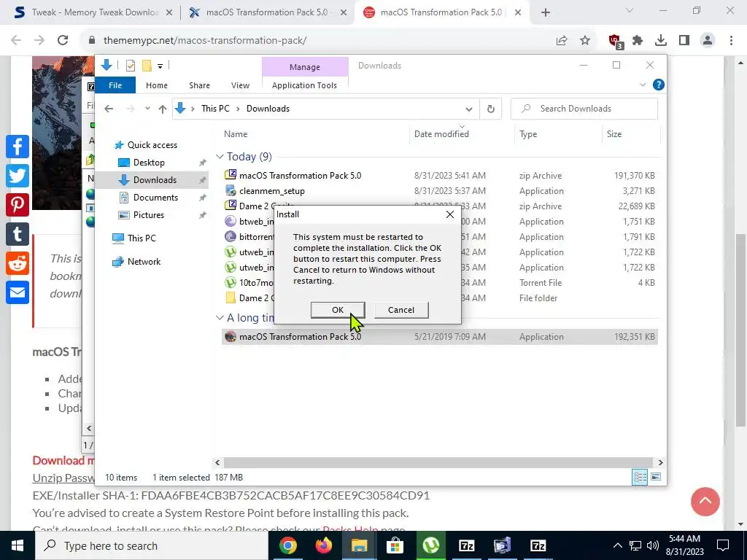
Task: Open the recent locations dropdown arrow
Action: (147, 109)
